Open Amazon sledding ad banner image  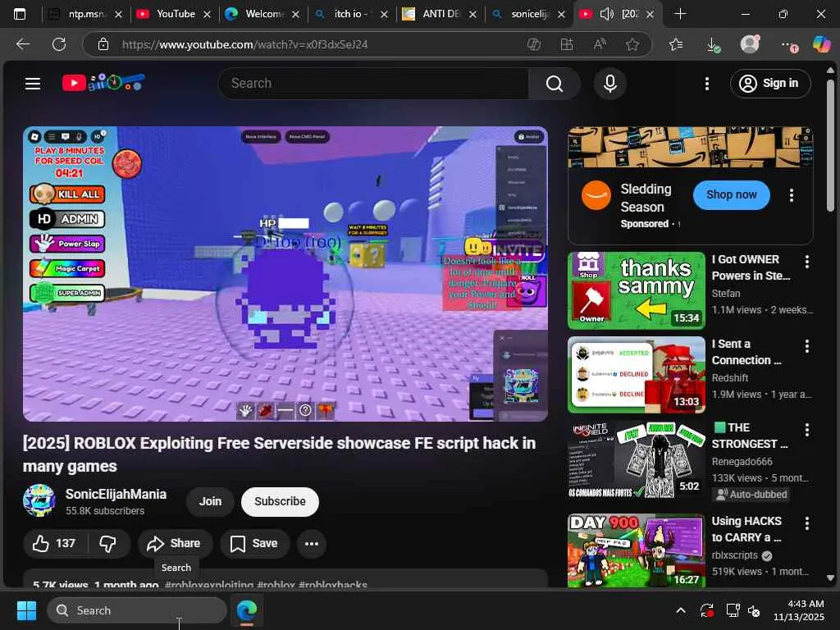(x=691, y=148)
